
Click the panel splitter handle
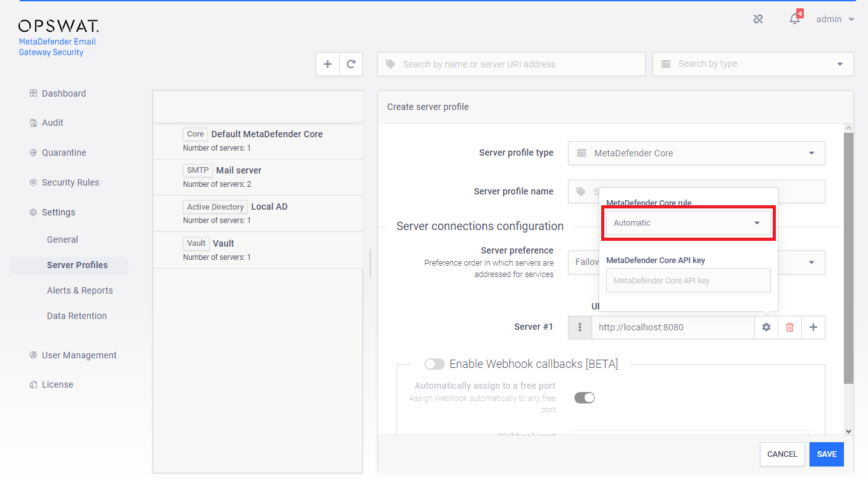pyautogui.click(x=370, y=262)
